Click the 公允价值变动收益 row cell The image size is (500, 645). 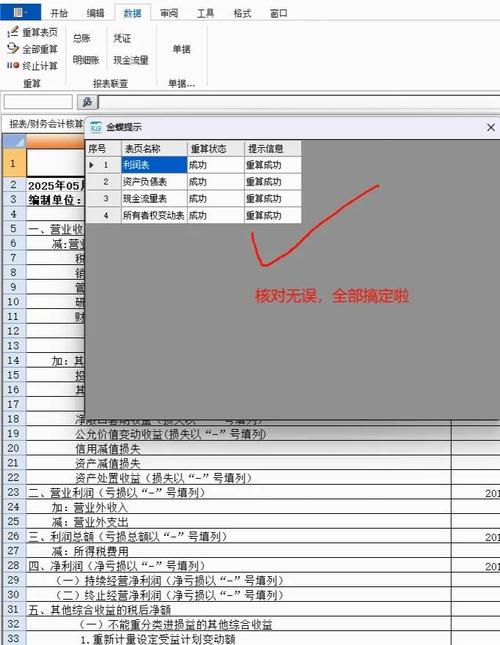239,434
